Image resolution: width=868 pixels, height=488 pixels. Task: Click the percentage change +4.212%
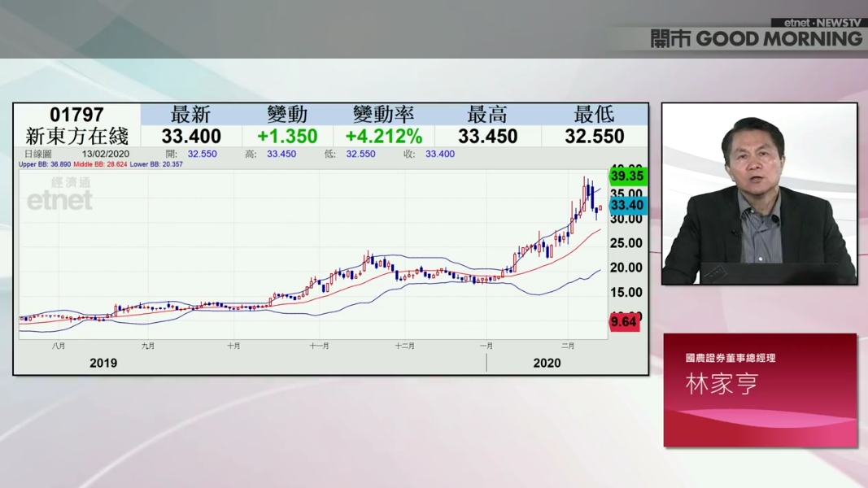(x=384, y=136)
